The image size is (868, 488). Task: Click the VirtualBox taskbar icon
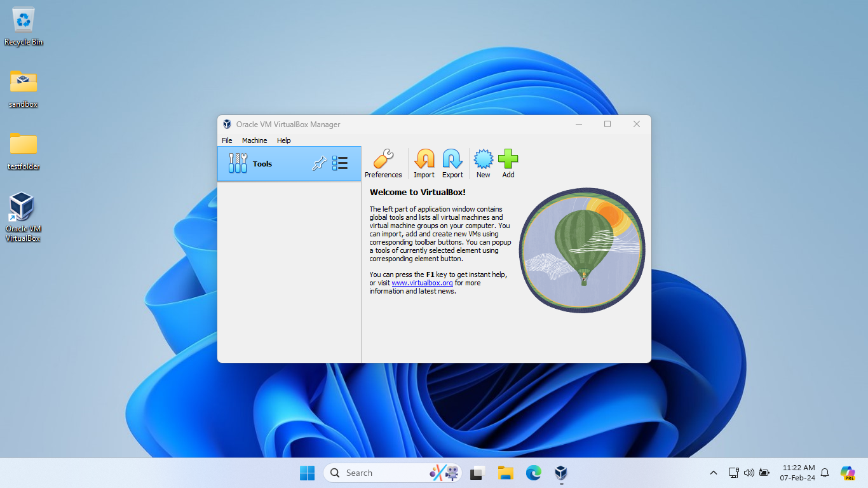point(560,473)
